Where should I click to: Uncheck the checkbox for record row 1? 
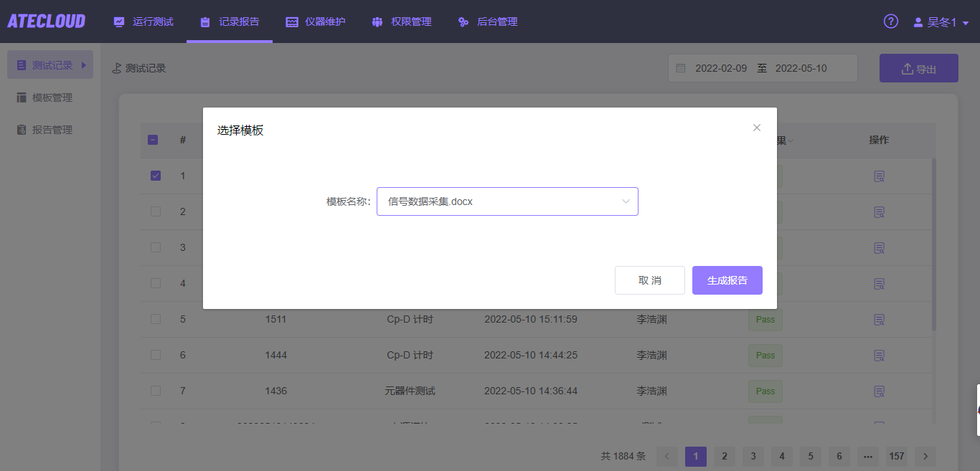coord(156,175)
